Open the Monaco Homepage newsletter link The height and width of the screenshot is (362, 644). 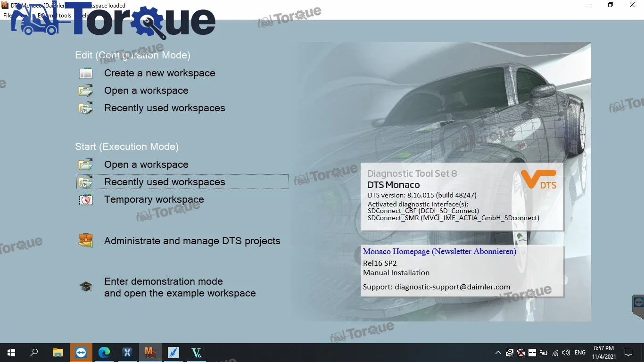439,252
